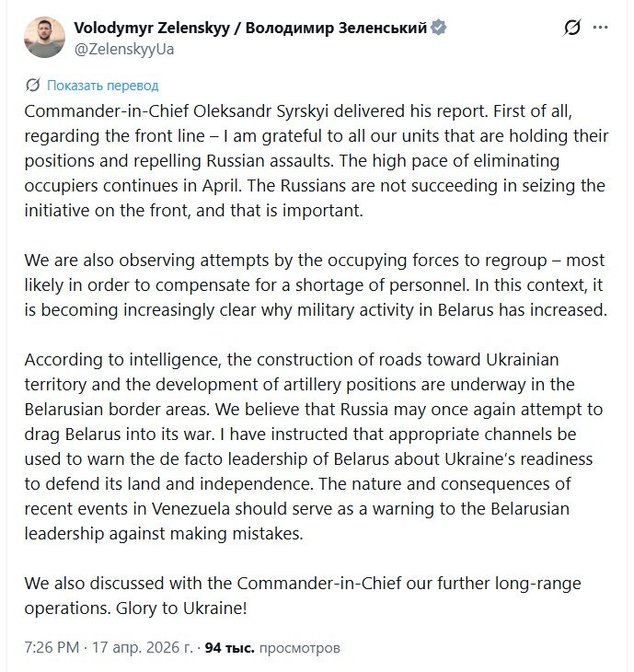This screenshot has width=634, height=672.
Task: Click the 7:26 PM timestamp
Action: pos(50,648)
